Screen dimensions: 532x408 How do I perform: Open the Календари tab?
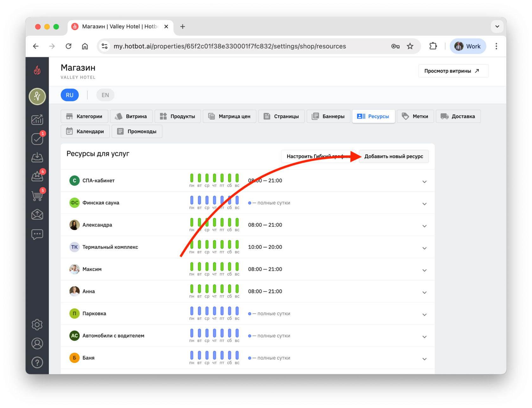[x=85, y=131]
